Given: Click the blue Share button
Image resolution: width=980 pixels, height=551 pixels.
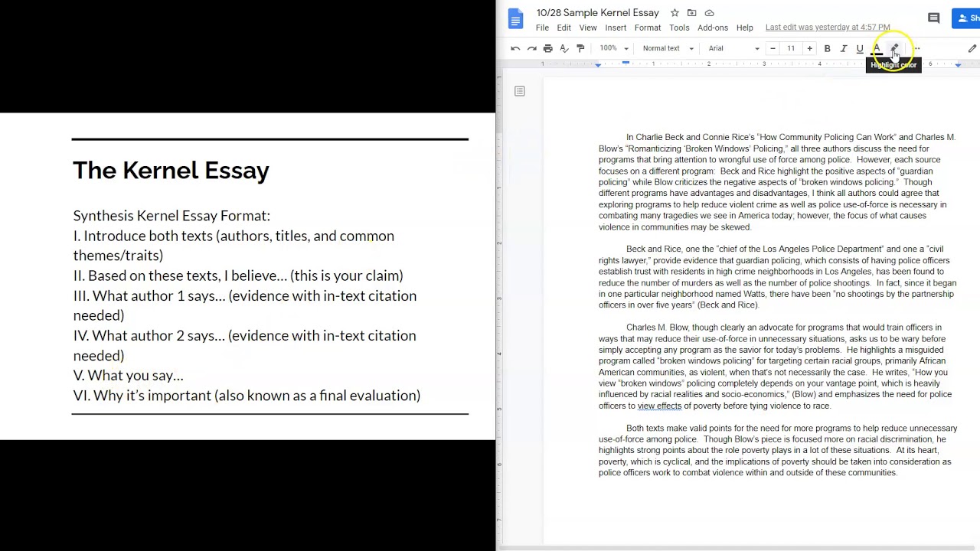Looking at the screenshot, I should pyautogui.click(x=966, y=18).
